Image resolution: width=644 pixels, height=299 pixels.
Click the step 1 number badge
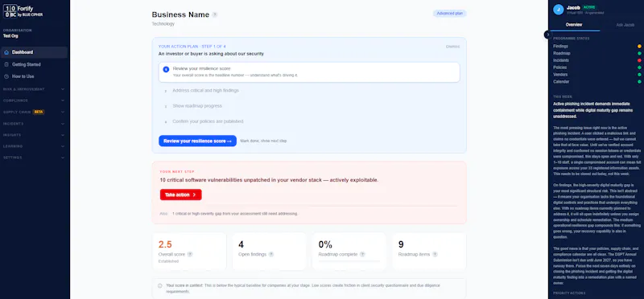point(166,70)
